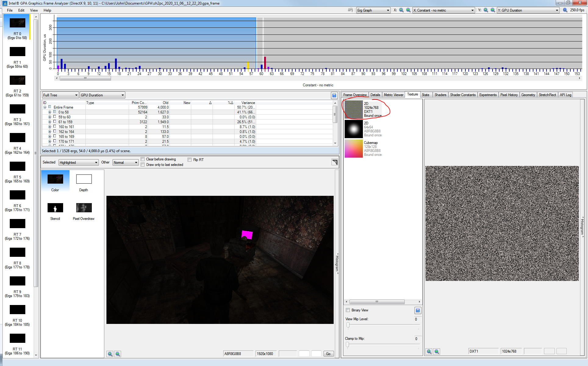Zoom out on the texture preview
This screenshot has height=366, width=588.
click(437, 351)
